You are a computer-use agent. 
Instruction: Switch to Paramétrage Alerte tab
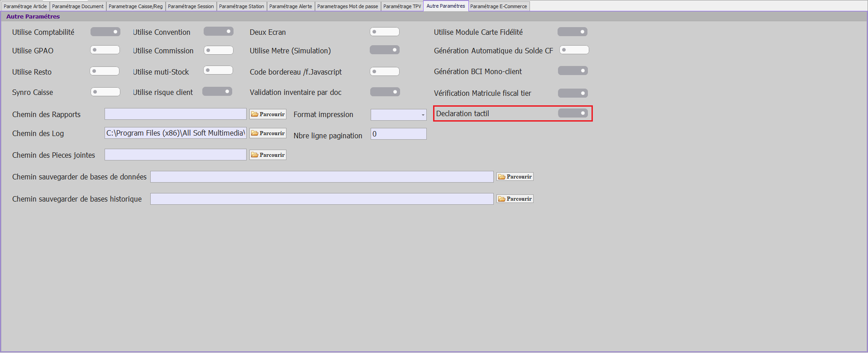click(x=291, y=6)
